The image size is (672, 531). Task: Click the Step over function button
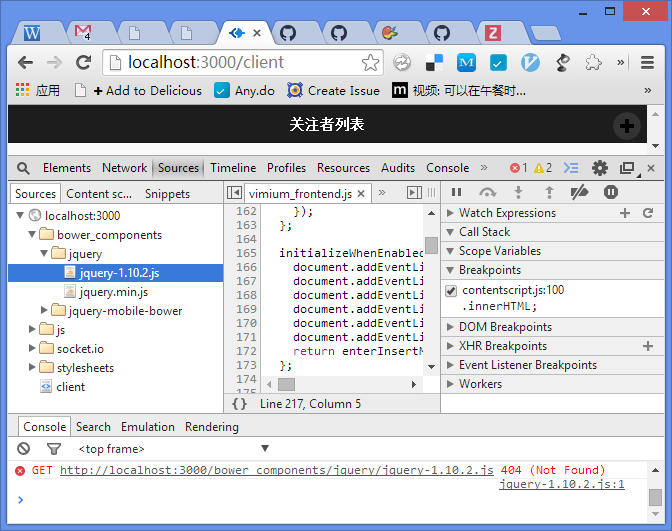click(487, 192)
